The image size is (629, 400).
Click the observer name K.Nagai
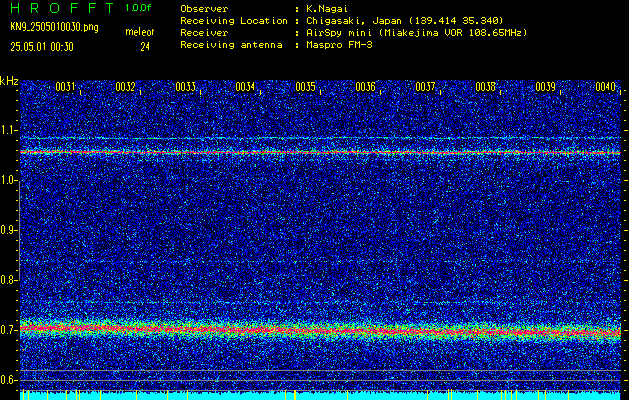click(x=326, y=8)
